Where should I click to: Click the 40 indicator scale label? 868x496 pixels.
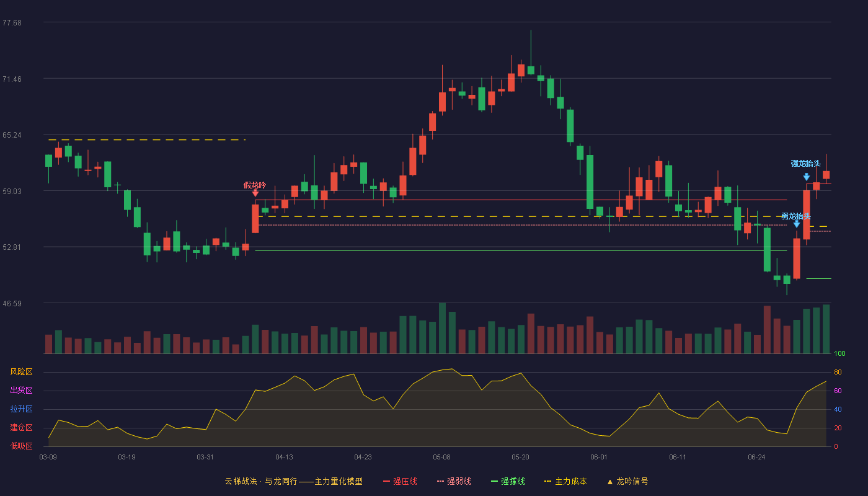[838, 410]
